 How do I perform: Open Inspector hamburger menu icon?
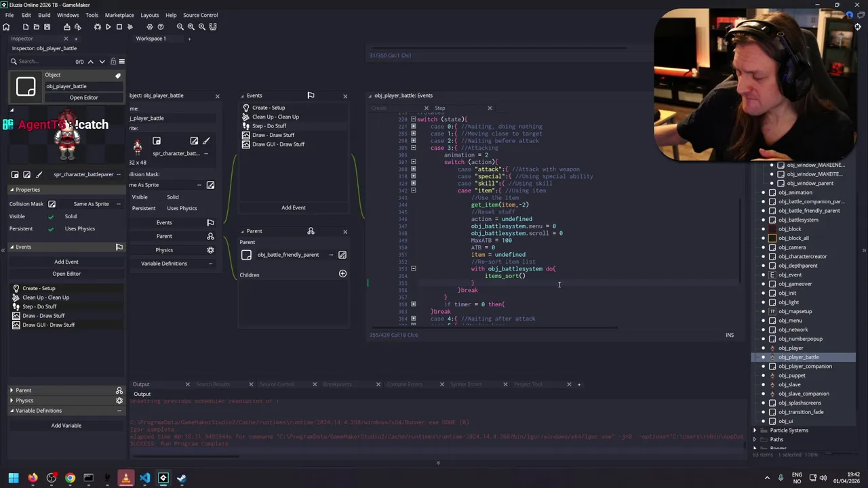pos(121,62)
